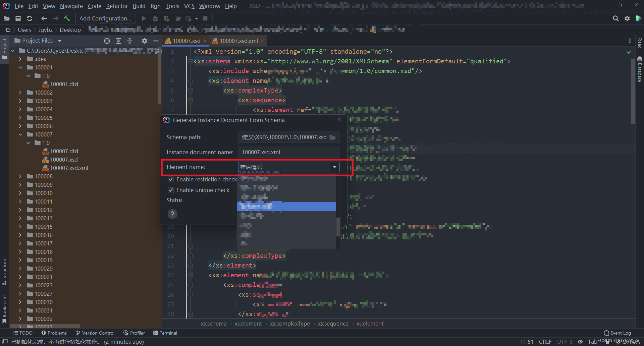Viewport: 644px width, 346px height.
Task: Open the Terminal tool window
Action: pyautogui.click(x=165, y=333)
